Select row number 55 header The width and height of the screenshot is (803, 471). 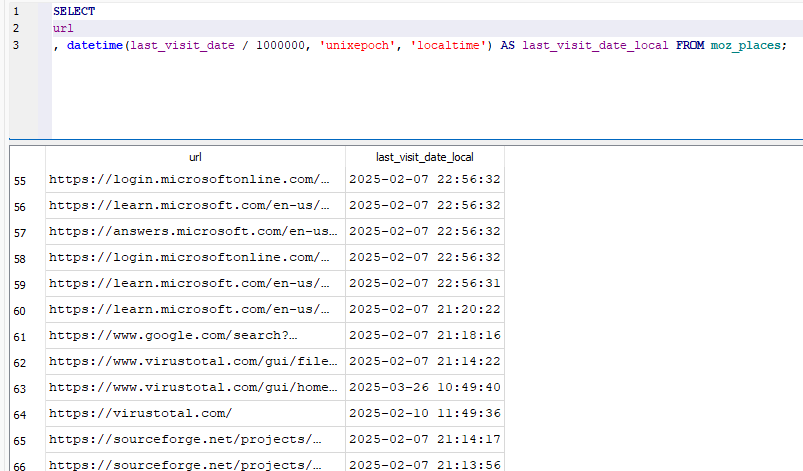(21, 180)
